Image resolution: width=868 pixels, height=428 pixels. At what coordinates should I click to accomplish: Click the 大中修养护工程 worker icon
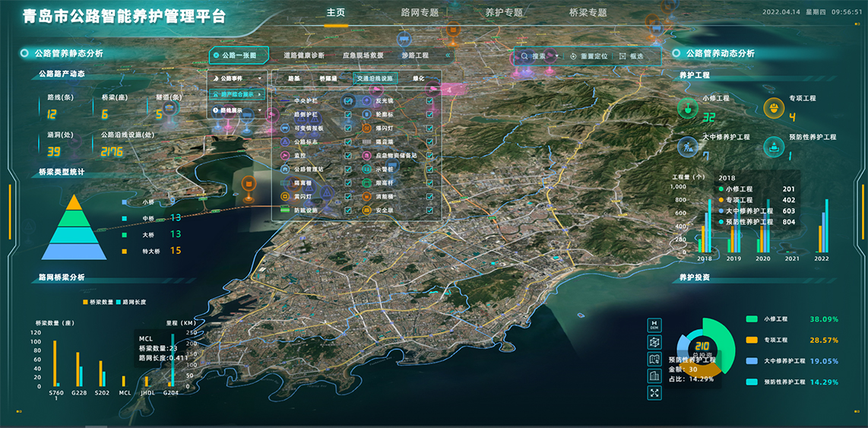687,146
